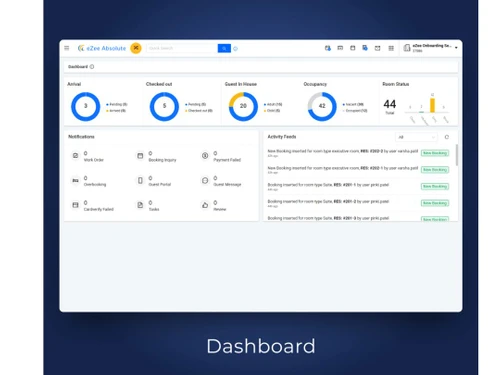Click the 'Work Order' label
500x375 pixels.
click(94, 160)
